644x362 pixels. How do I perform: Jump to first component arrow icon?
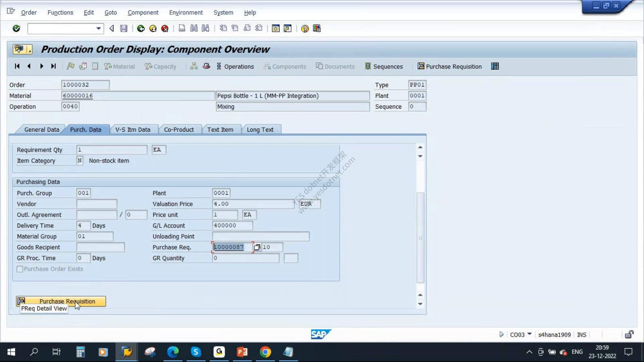click(x=17, y=66)
